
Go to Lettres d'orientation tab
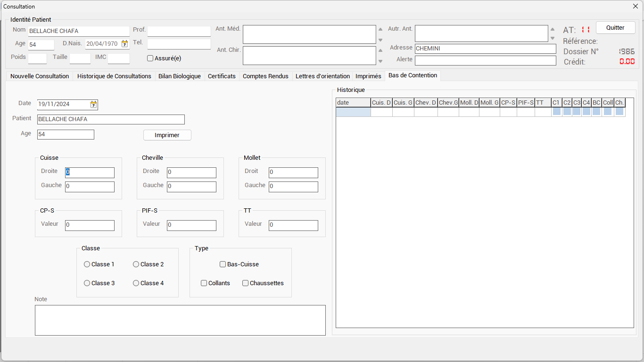point(322,76)
